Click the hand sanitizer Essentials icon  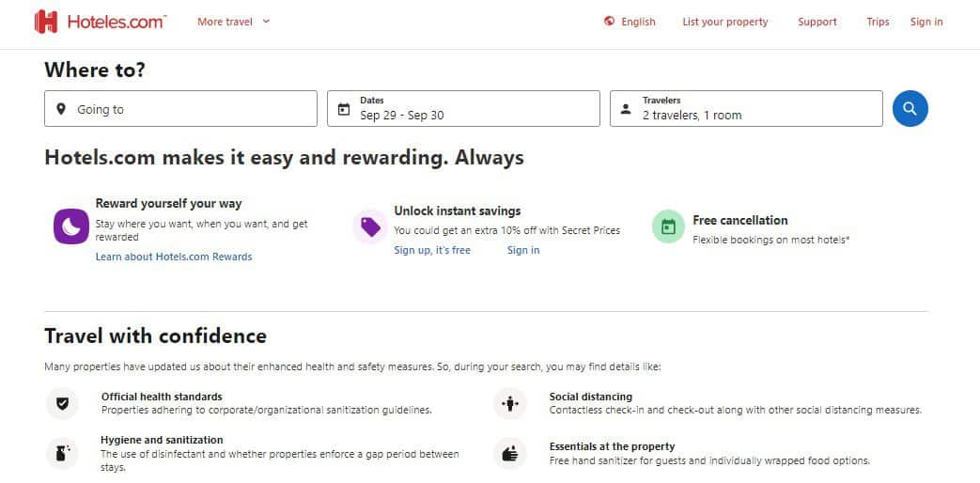coord(510,453)
